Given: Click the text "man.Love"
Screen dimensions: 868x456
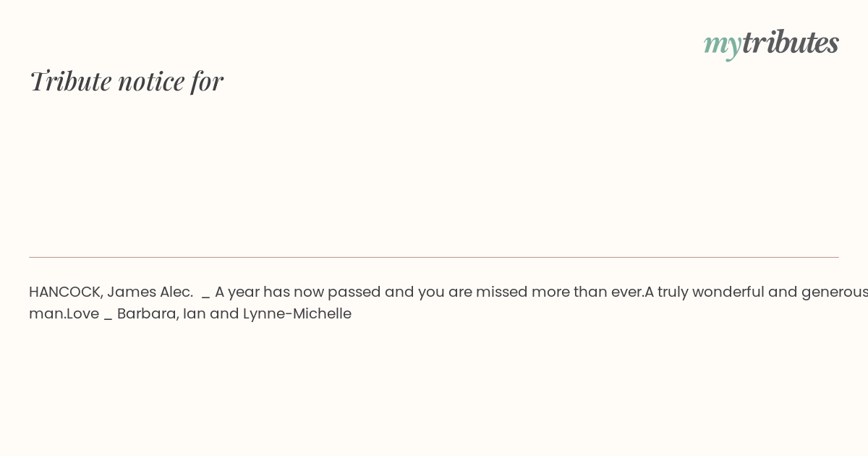Looking at the screenshot, I should coord(64,313).
